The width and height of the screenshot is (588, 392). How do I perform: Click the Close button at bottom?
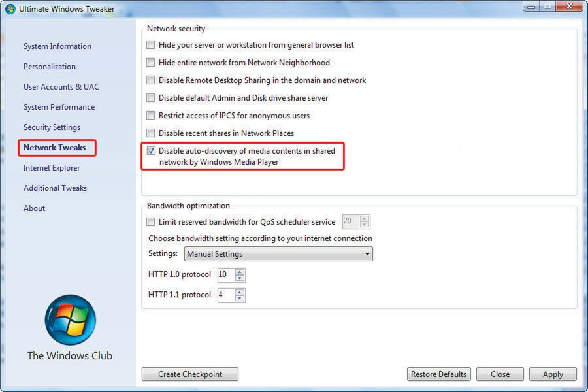[x=500, y=374]
